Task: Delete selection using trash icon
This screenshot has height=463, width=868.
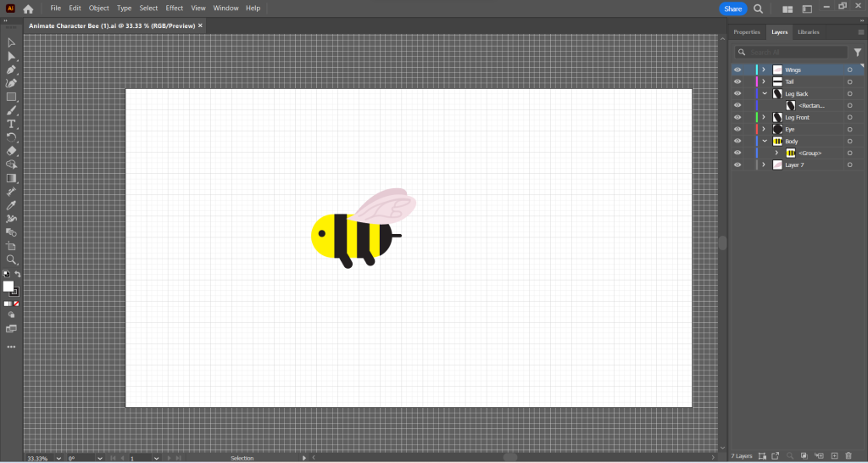Action: 849,456
